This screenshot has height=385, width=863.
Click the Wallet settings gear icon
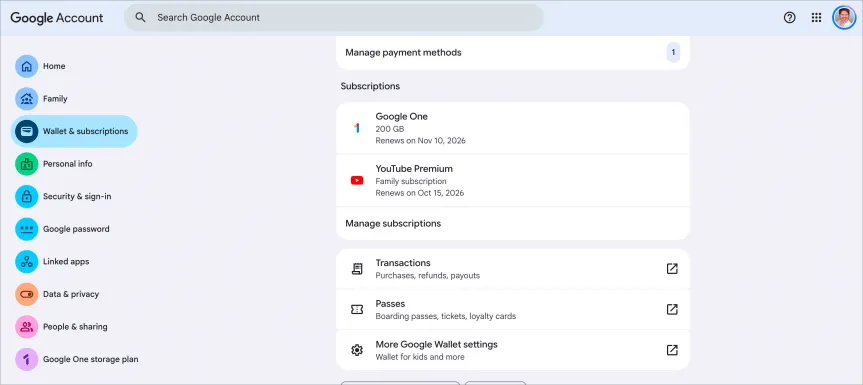point(357,350)
